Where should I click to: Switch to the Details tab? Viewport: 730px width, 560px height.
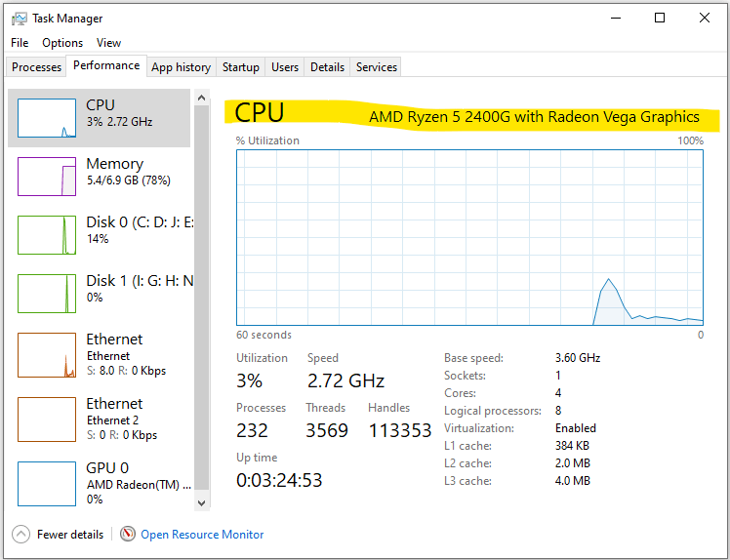coord(327,67)
